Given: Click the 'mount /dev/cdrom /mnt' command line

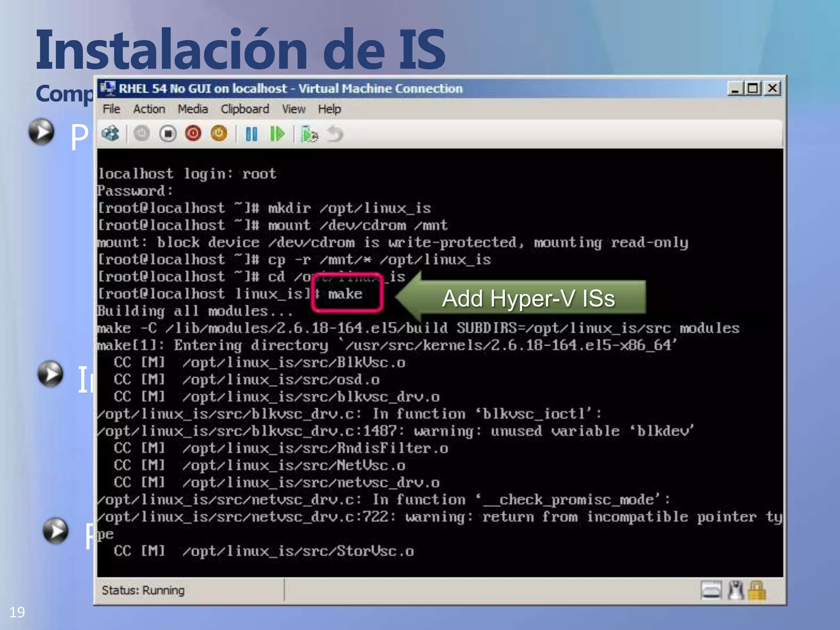Looking at the screenshot, I should point(272,225).
